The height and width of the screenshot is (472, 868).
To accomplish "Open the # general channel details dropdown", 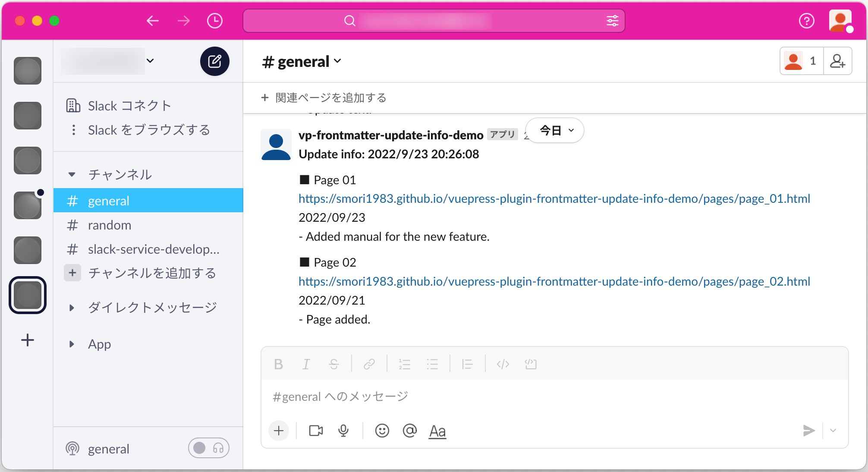I will point(302,62).
